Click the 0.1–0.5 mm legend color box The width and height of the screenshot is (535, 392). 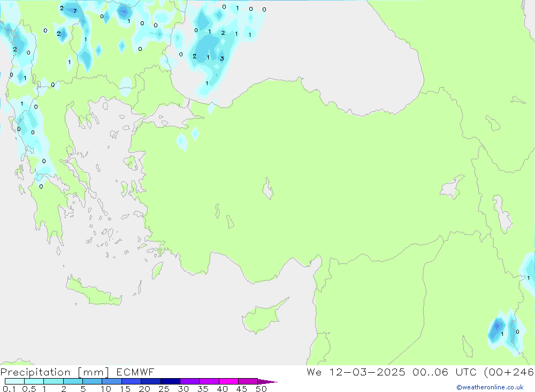coord(14,381)
